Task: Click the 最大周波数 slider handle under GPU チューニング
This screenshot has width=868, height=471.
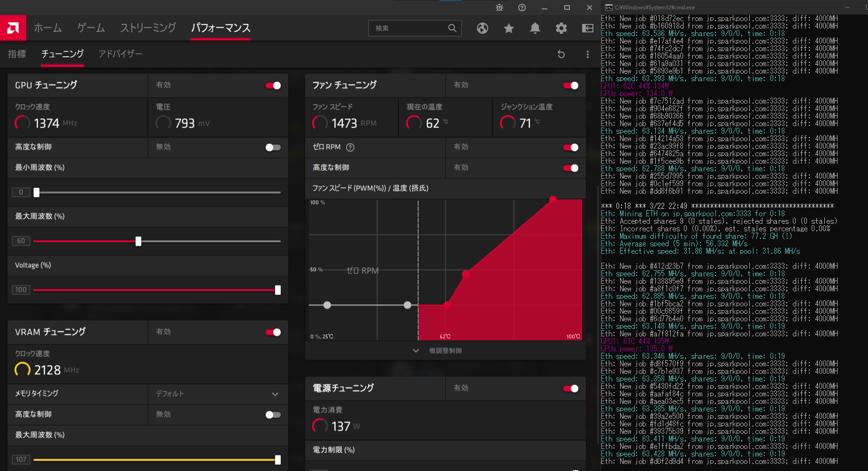Action: pos(138,241)
